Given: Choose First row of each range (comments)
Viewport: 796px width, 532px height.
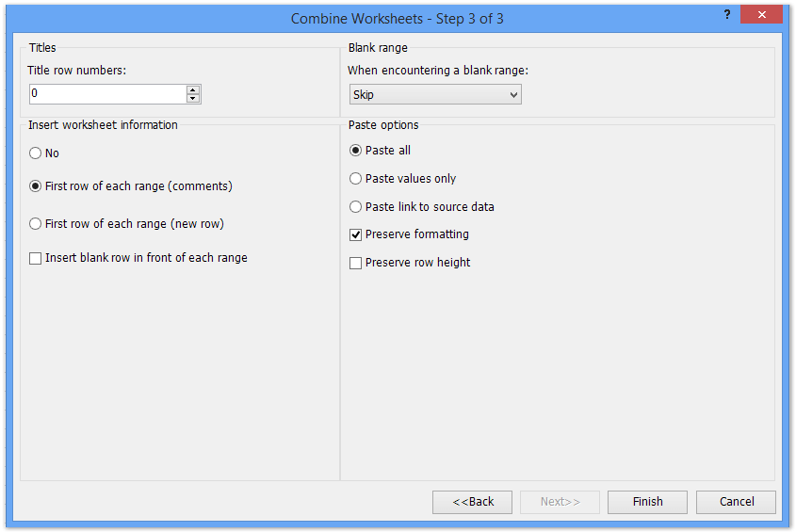Looking at the screenshot, I should tap(131, 186).
